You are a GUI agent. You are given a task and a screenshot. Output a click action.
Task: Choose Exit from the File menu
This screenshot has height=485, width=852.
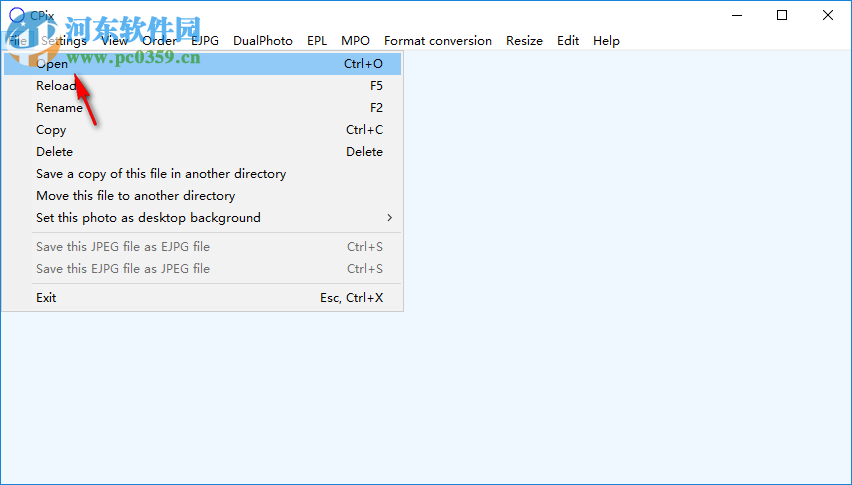202,298
